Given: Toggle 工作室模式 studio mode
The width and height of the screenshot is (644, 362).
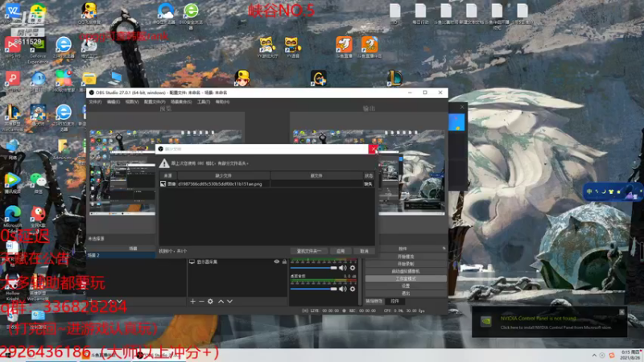Looking at the screenshot, I should point(406,278).
